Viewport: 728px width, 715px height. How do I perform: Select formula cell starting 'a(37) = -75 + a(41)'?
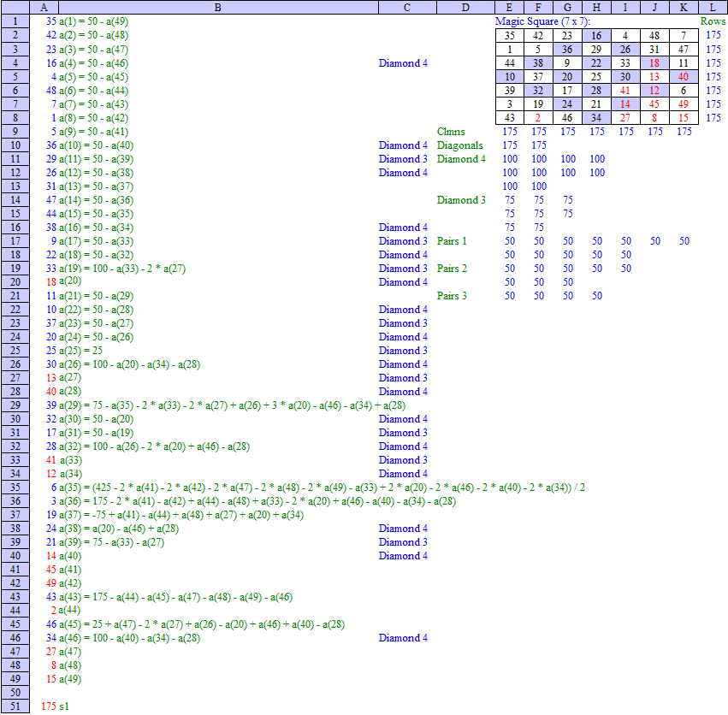point(181,515)
